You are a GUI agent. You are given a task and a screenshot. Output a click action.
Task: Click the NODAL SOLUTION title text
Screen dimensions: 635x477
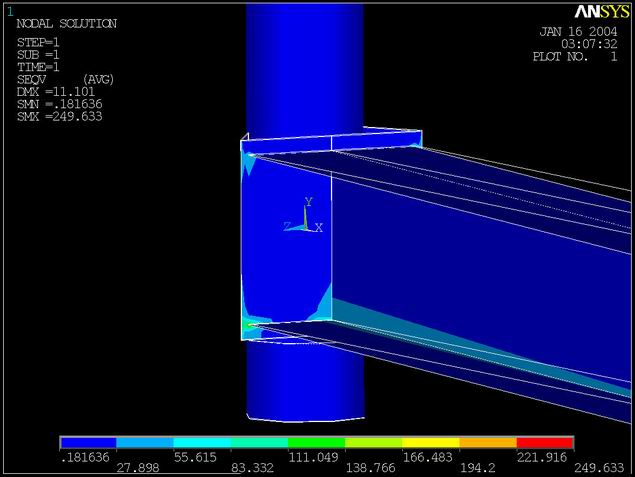[67, 23]
